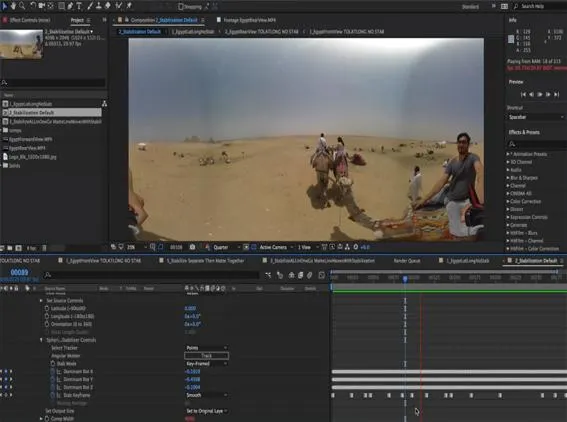This screenshot has height=422, width=567.
Task: Click the viewer snapshot camera icon
Action: point(192,247)
